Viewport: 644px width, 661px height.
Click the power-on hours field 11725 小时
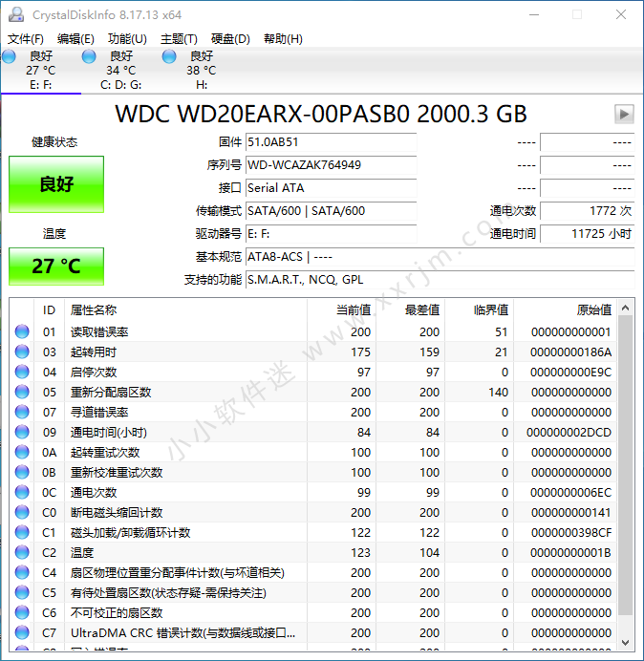tap(588, 233)
